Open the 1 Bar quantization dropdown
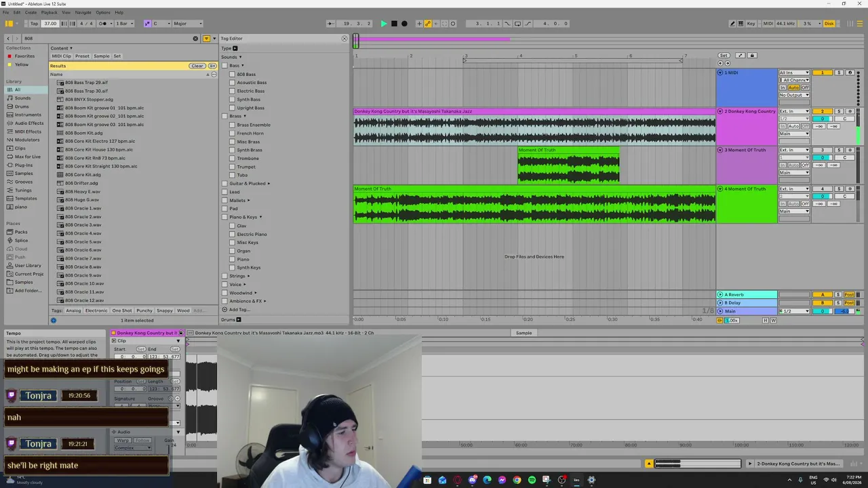This screenshot has height=488, width=868. click(x=124, y=24)
